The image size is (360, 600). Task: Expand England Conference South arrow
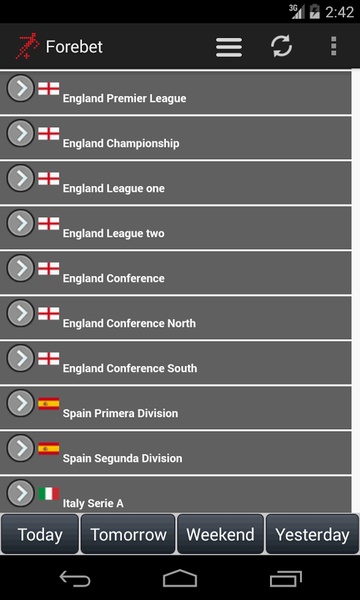click(x=21, y=359)
